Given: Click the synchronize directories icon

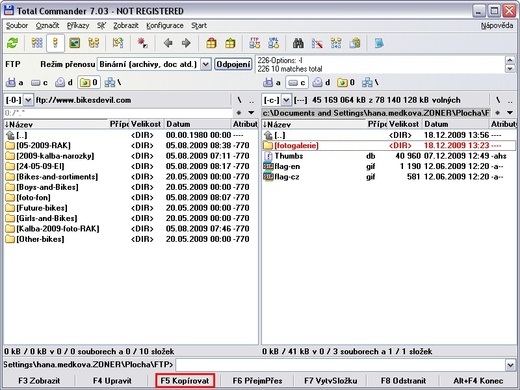Looking at the screenshot, I should 336,43.
